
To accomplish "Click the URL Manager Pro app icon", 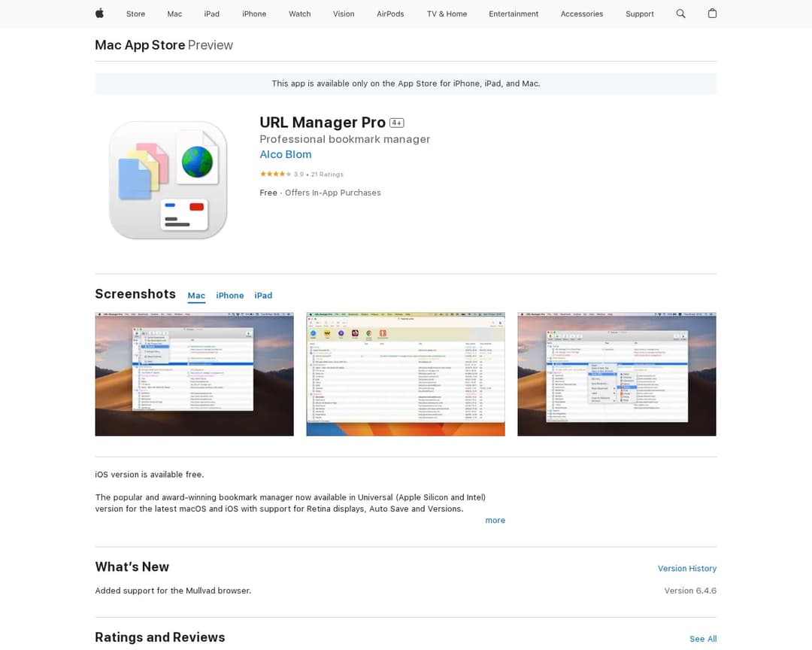I will [x=168, y=181].
